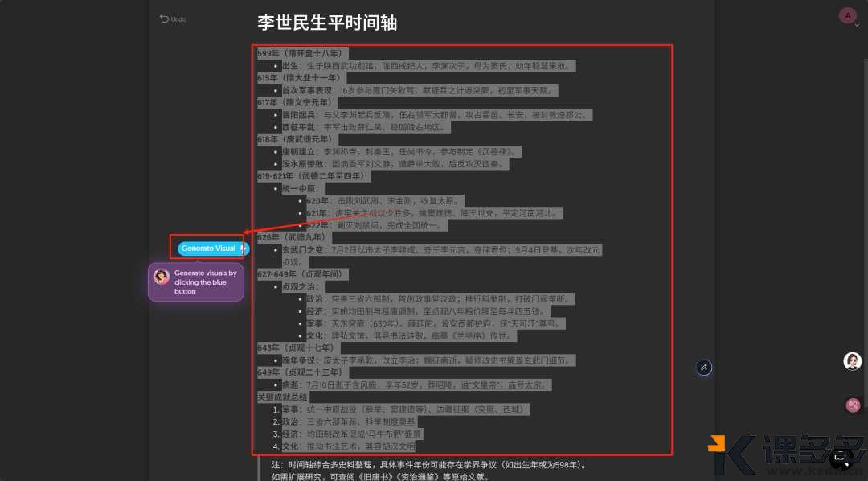Viewport: 868px width, 481px height.
Task: Click the 599年（隋开皇十八年）timeline heading
Action: [x=299, y=53]
